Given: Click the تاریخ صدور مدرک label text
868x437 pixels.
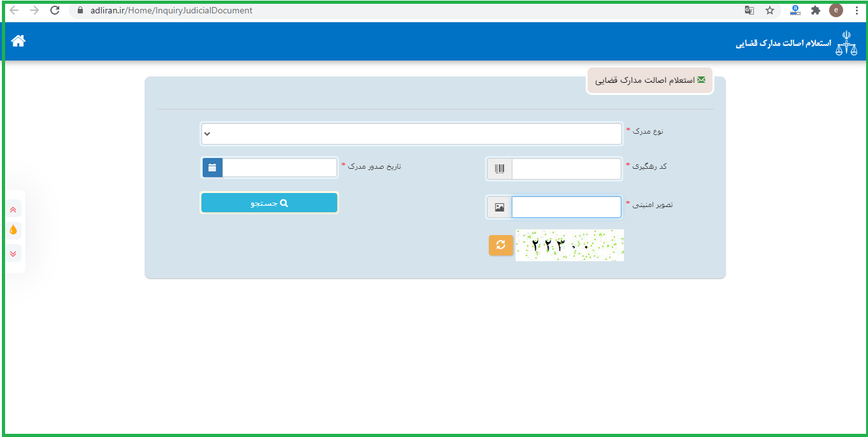Looking at the screenshot, I should point(374,166).
